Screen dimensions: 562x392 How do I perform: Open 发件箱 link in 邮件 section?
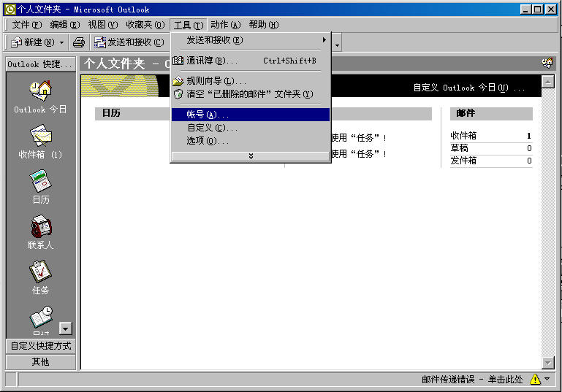463,161
